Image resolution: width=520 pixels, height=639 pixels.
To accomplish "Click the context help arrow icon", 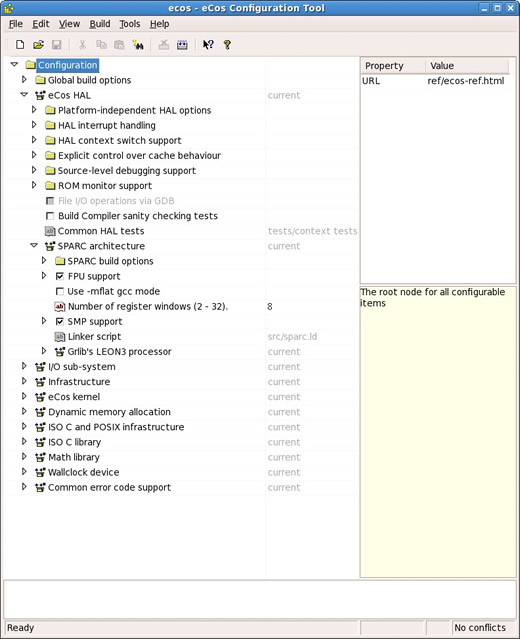I will tap(208, 44).
